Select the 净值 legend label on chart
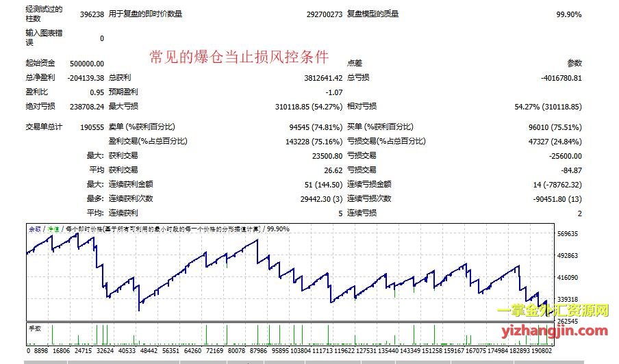Image resolution: width=619 pixels, height=364 pixels. 52,229
